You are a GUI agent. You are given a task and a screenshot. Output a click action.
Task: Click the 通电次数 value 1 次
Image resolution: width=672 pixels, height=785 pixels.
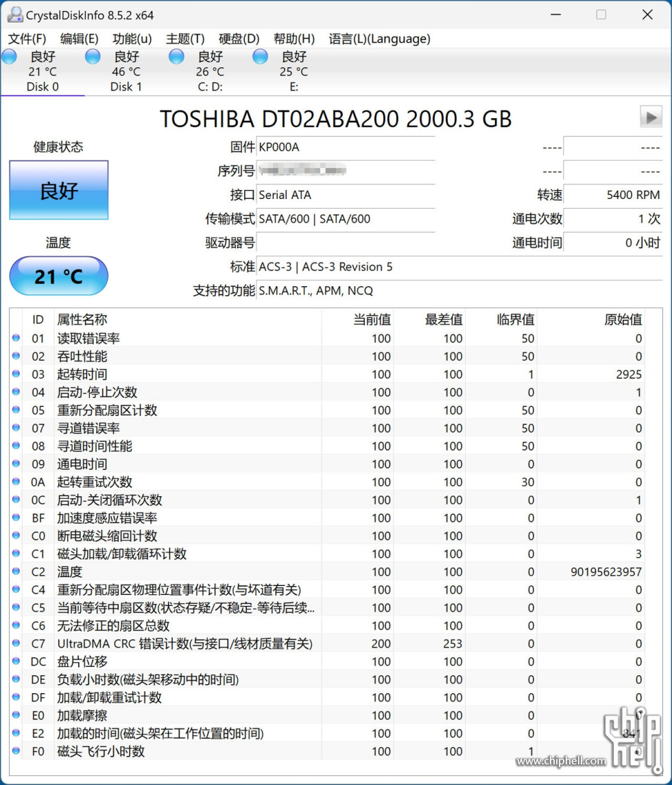[613, 219]
